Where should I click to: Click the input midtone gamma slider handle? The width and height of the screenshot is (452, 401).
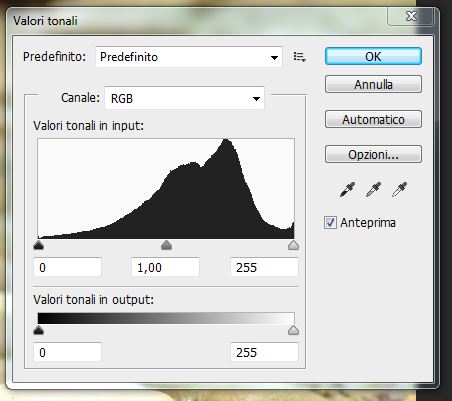pyautogui.click(x=166, y=245)
